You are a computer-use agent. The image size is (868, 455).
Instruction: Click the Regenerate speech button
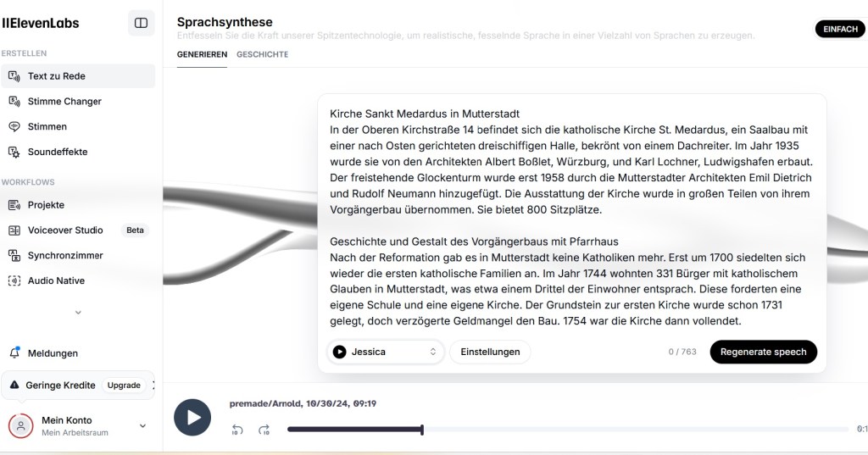click(x=764, y=352)
